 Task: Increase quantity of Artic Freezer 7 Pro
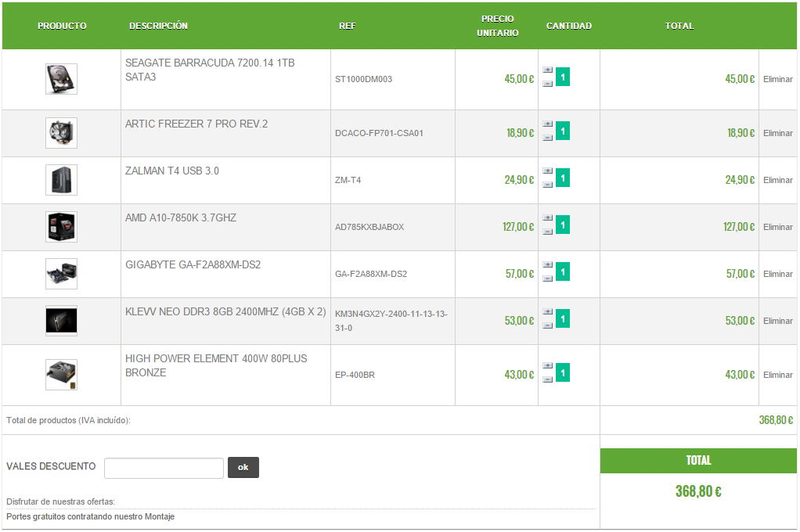click(547, 124)
